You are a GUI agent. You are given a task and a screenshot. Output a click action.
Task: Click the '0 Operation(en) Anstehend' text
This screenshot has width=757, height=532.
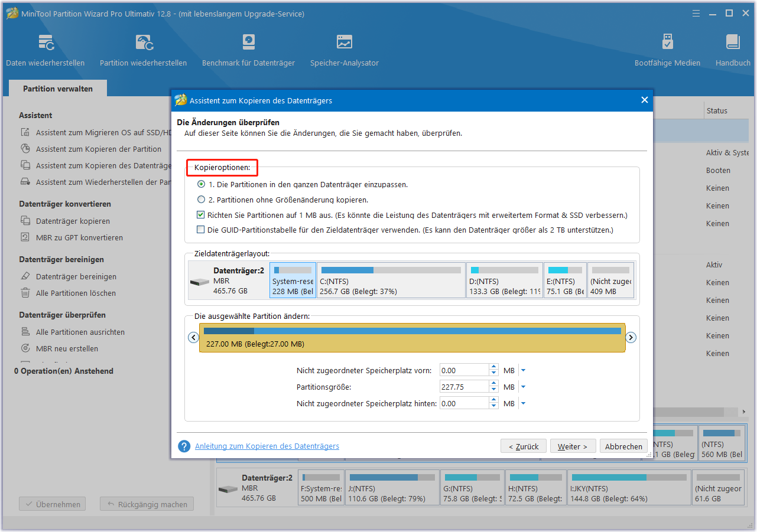tap(64, 371)
